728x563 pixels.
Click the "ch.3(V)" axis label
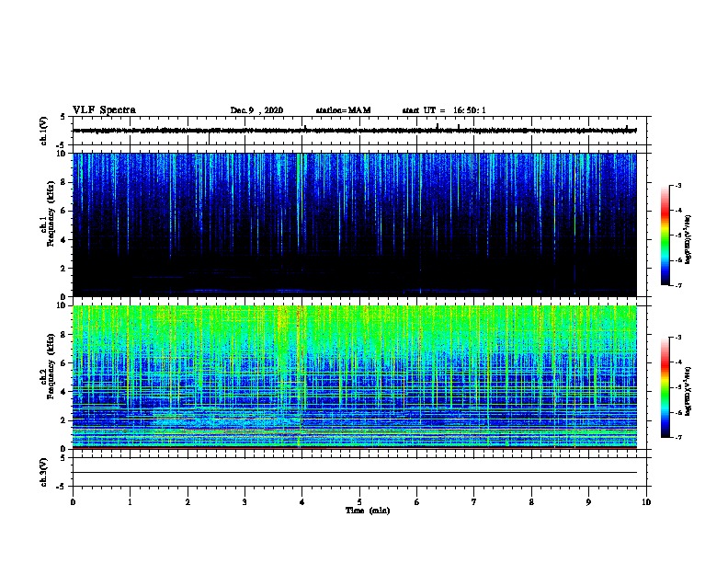coord(44,472)
